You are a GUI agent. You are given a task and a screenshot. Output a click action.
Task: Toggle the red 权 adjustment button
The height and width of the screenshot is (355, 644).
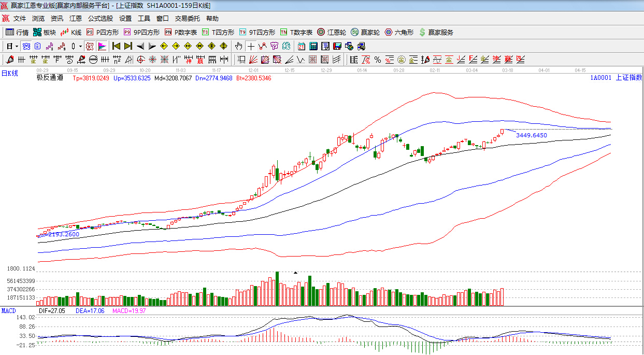click(x=89, y=46)
